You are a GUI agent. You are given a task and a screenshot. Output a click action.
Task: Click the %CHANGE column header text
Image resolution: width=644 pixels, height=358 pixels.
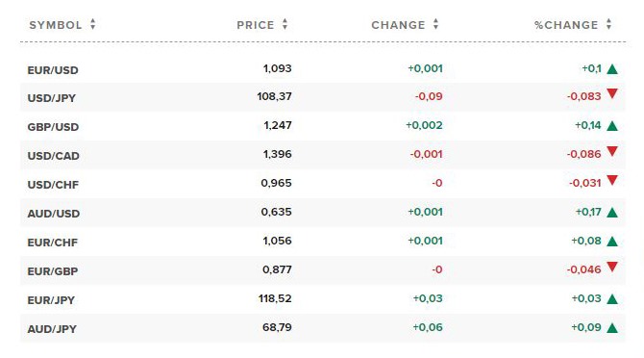(566, 25)
